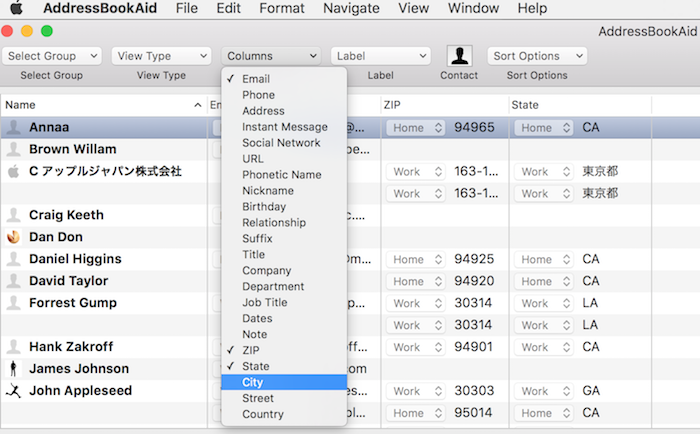Image resolution: width=700 pixels, height=434 pixels.
Task: Enable the Country column
Action: coord(284,414)
